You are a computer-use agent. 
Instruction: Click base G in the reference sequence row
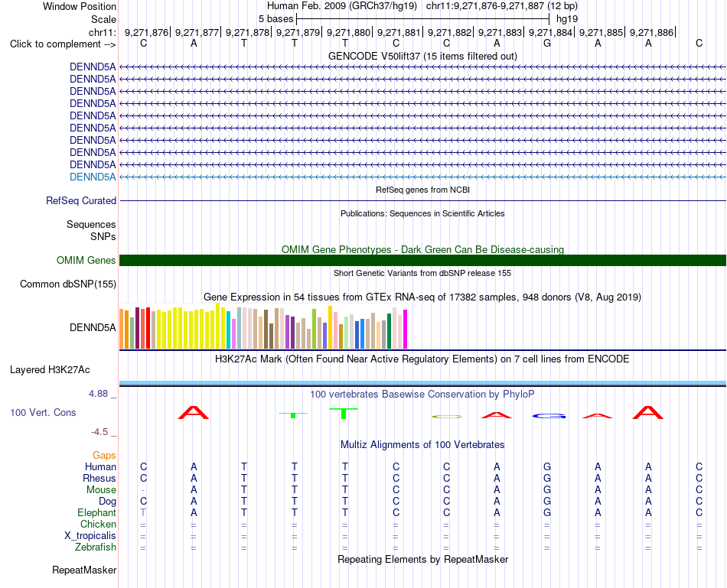pyautogui.click(x=547, y=43)
